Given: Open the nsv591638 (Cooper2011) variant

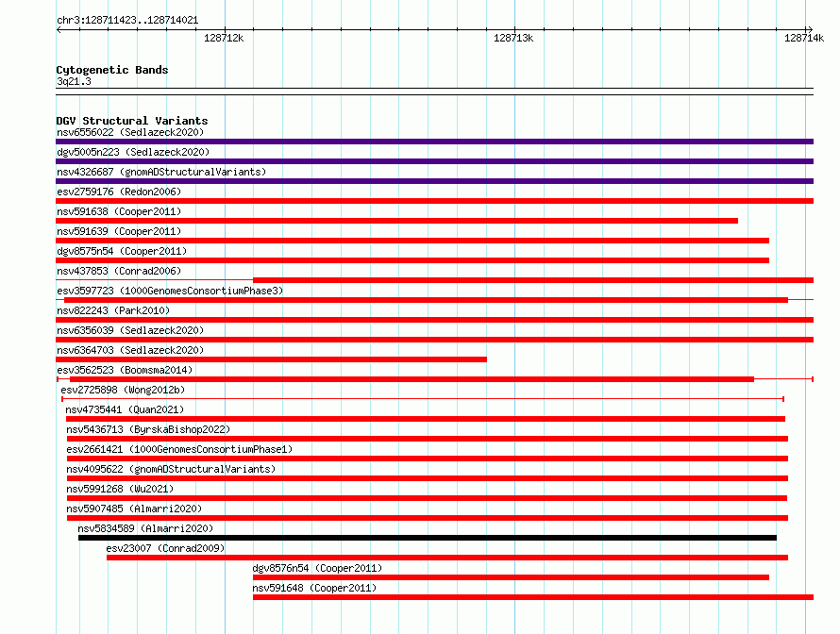Looking at the screenshot, I should coord(119,211).
